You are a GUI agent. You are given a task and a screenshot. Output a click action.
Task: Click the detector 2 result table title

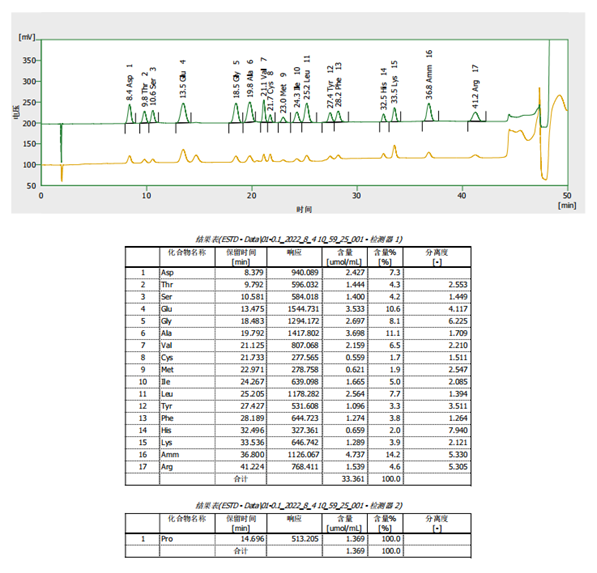click(298, 506)
